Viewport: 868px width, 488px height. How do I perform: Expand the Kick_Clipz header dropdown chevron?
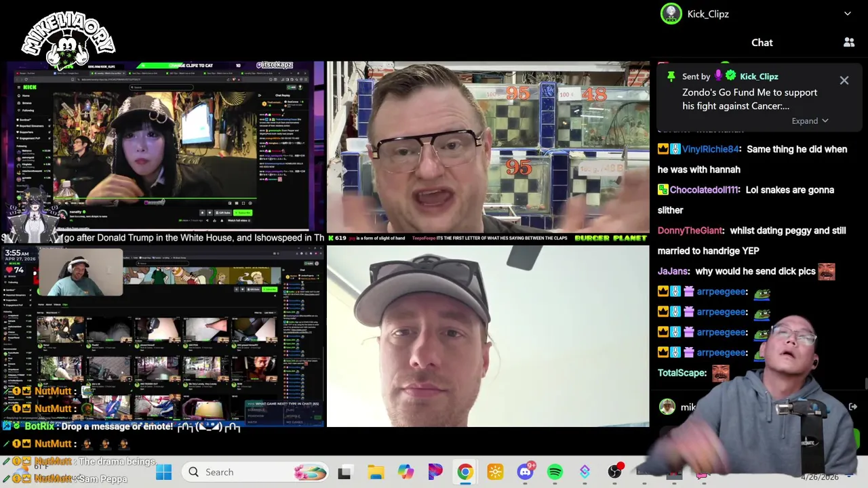tap(847, 14)
